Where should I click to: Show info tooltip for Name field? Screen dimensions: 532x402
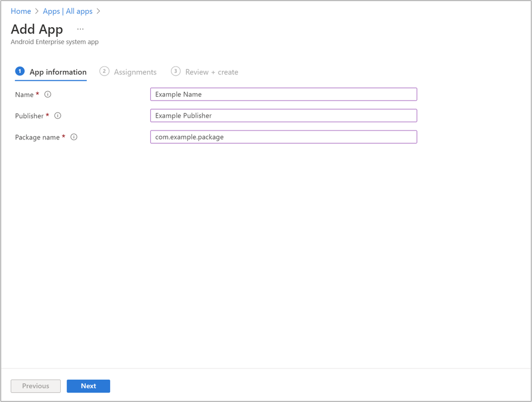(48, 94)
